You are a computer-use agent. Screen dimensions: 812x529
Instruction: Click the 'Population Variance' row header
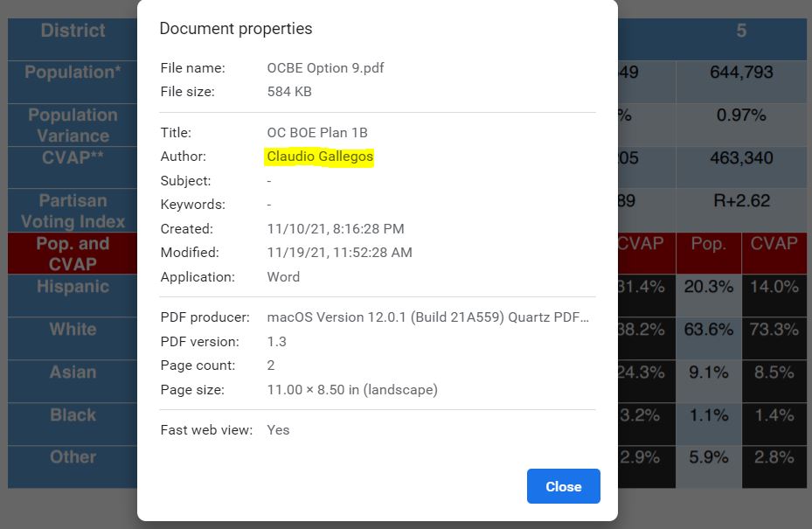(73, 125)
